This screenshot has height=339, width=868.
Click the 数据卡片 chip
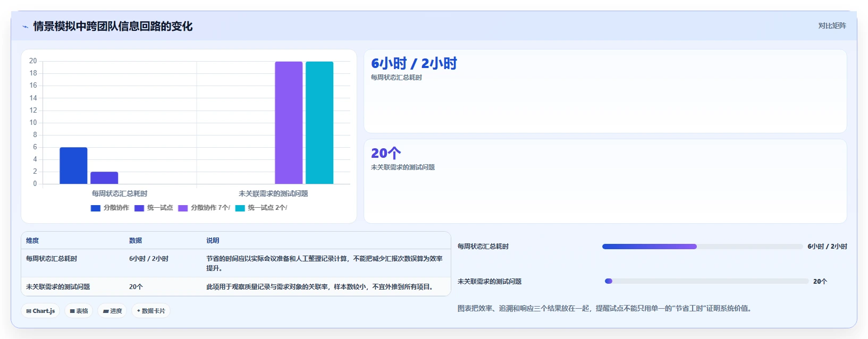[151, 311]
